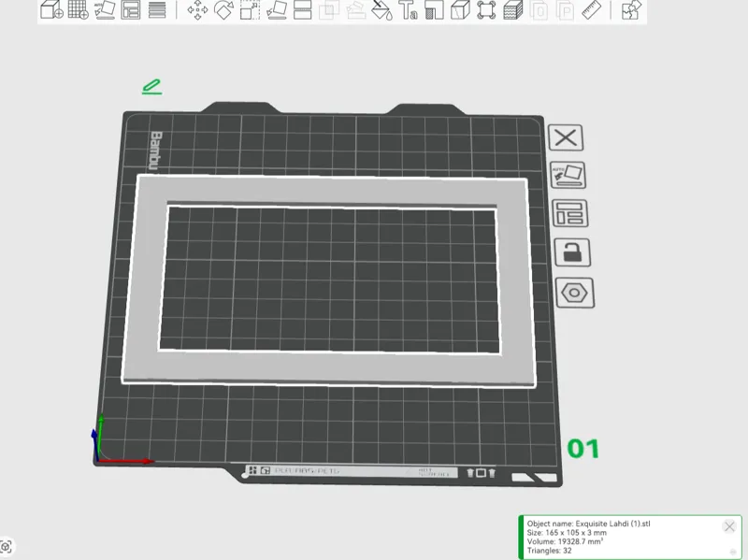
Task: Select the Move tool
Action: pos(197,9)
